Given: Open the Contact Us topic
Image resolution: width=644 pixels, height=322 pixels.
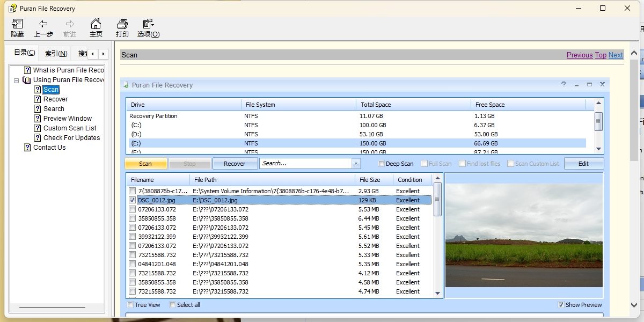Looking at the screenshot, I should (x=49, y=148).
